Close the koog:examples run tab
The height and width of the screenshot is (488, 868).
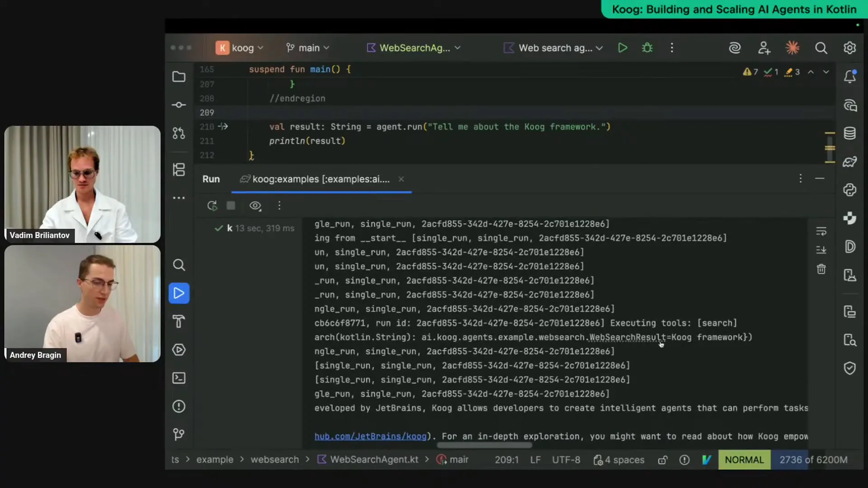pos(401,179)
